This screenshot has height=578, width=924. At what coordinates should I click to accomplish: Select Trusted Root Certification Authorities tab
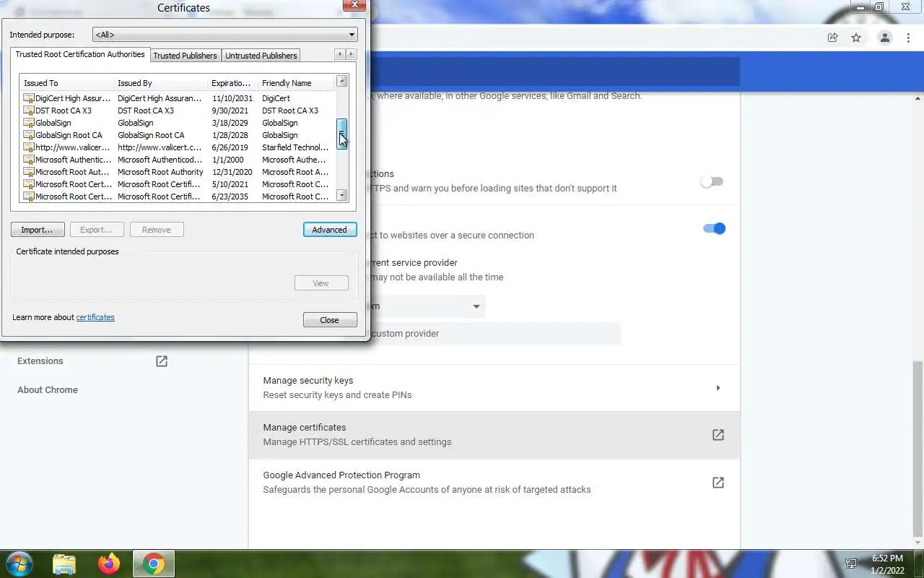coord(80,54)
